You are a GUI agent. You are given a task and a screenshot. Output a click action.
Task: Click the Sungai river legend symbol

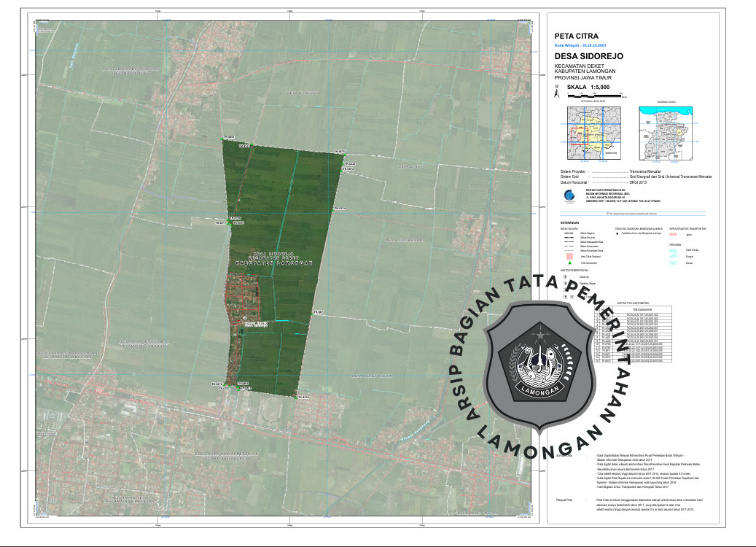pyautogui.click(x=673, y=256)
